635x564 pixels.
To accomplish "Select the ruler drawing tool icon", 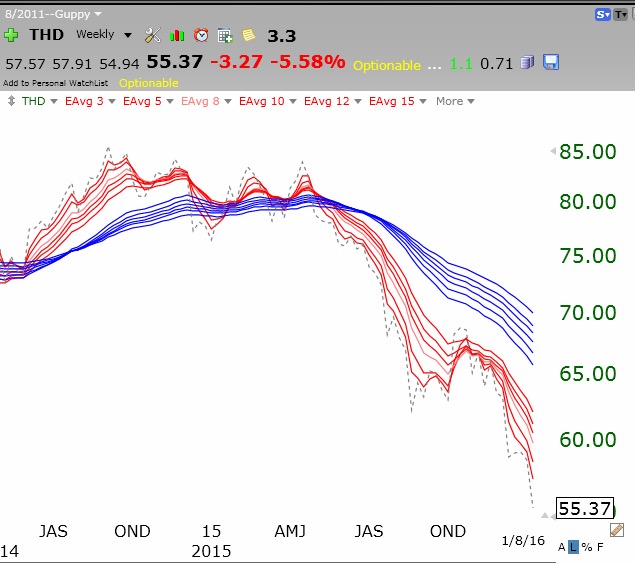I will [x=617, y=530].
